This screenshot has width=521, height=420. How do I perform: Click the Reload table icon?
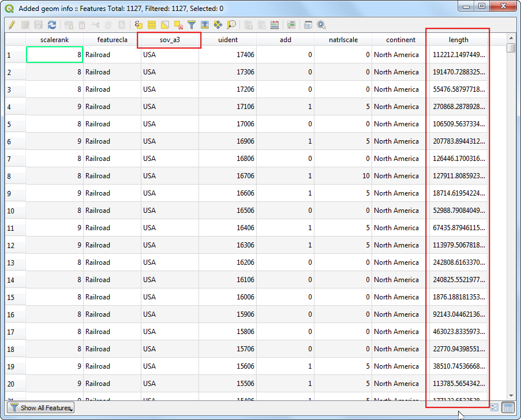[52, 25]
